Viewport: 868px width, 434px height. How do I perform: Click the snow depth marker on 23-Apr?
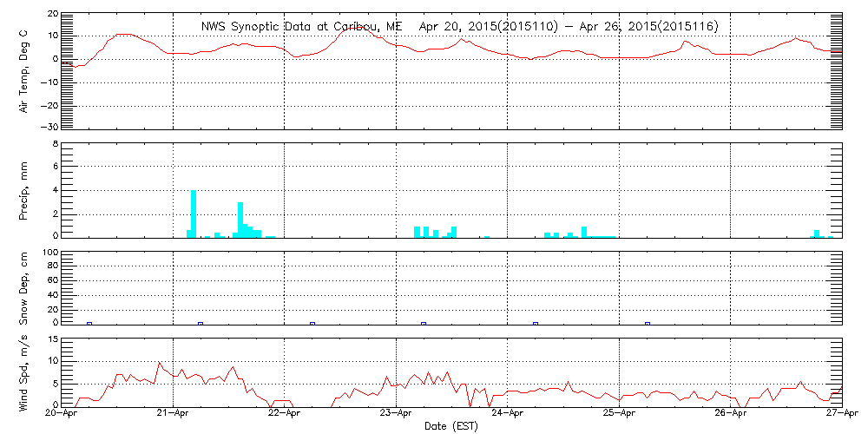424,323
